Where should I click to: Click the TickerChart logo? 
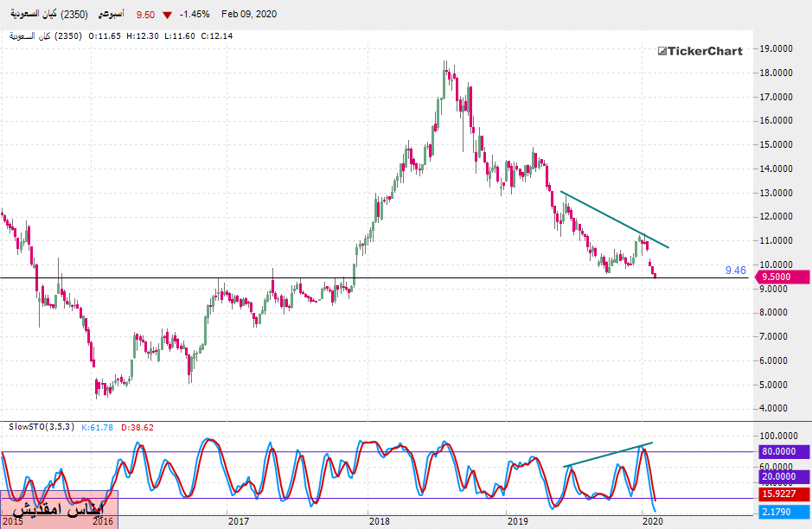pos(699,51)
